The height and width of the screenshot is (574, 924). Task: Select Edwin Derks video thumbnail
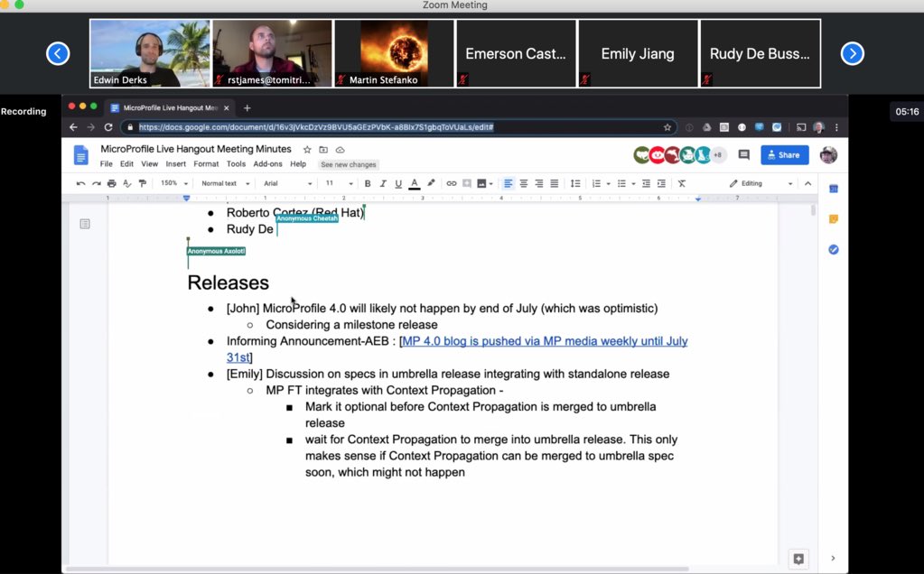pyautogui.click(x=150, y=53)
